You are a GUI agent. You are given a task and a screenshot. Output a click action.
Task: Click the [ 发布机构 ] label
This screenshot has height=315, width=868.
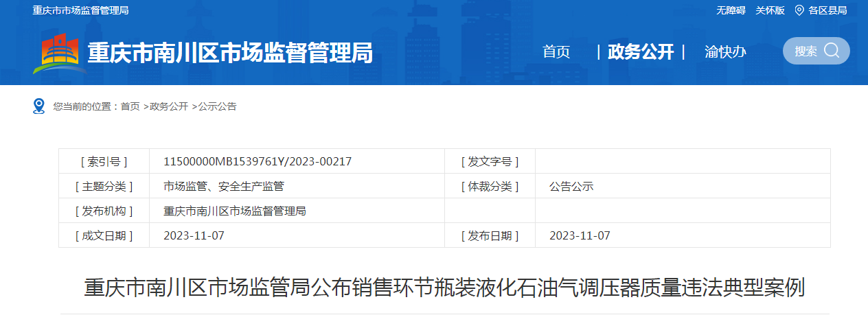pos(104,211)
